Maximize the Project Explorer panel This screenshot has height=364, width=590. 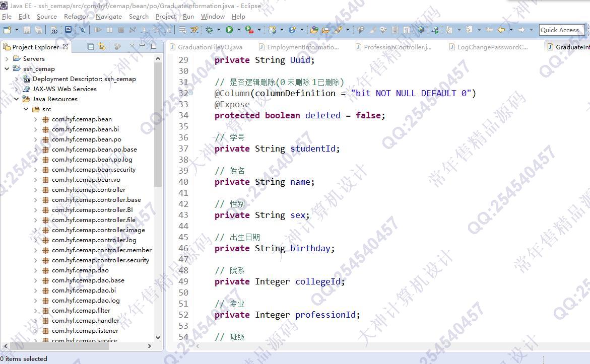click(154, 46)
